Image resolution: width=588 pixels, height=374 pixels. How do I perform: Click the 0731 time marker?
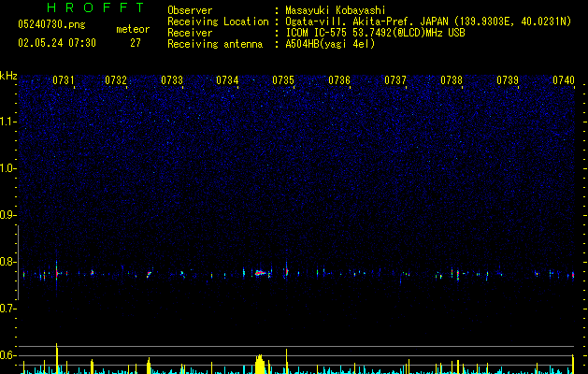pos(63,80)
